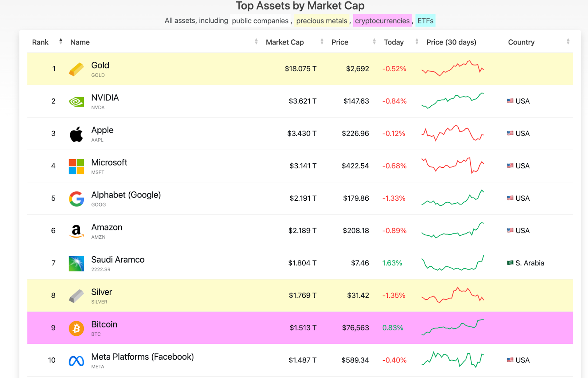Sort table by Name arrows

tap(256, 42)
